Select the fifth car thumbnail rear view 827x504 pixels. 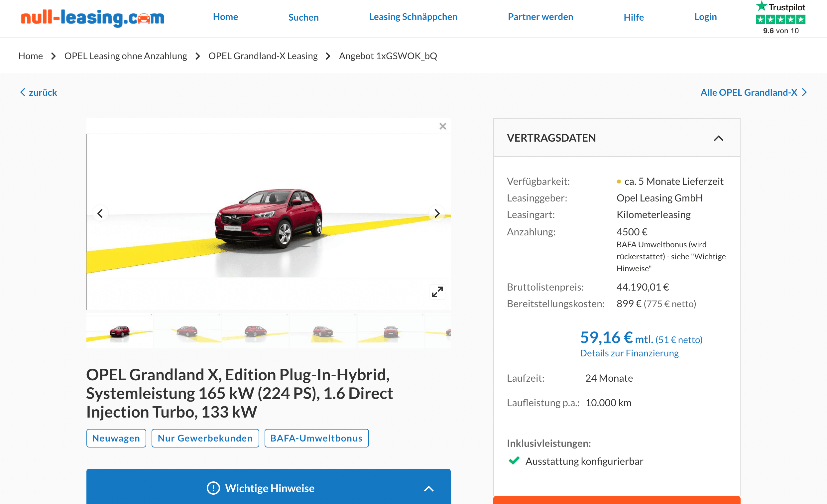coord(391,331)
